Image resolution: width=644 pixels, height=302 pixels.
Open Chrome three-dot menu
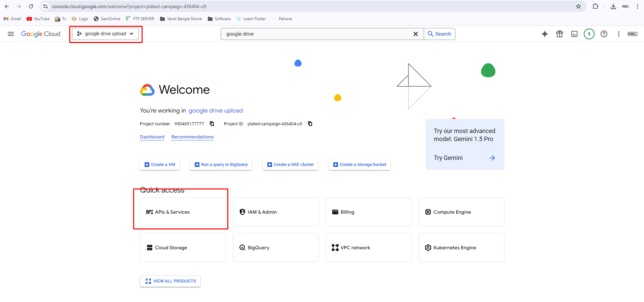click(638, 6)
